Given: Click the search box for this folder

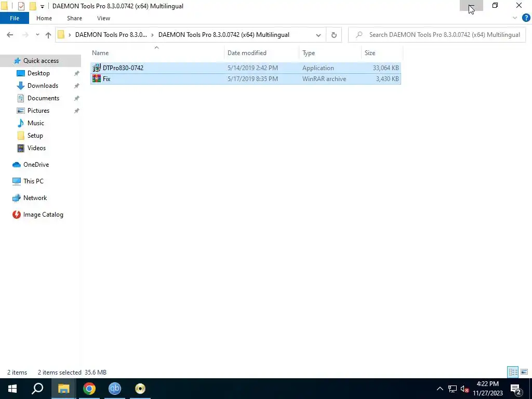Looking at the screenshot, I should (x=437, y=35).
